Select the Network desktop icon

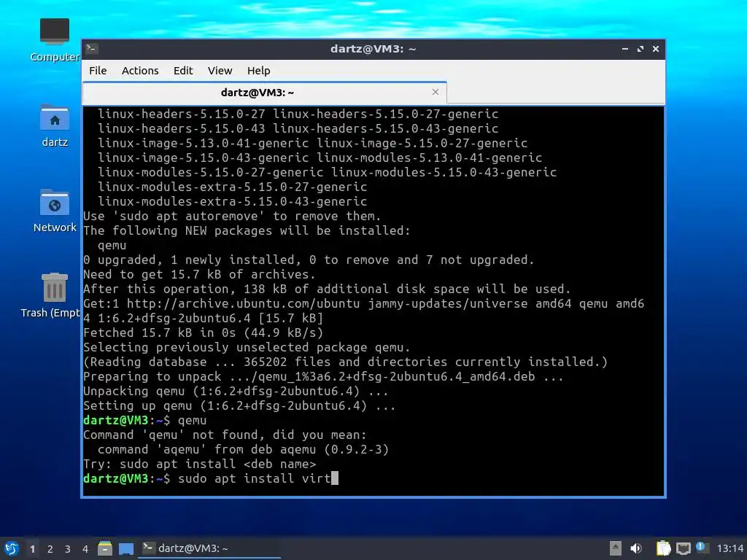54,211
